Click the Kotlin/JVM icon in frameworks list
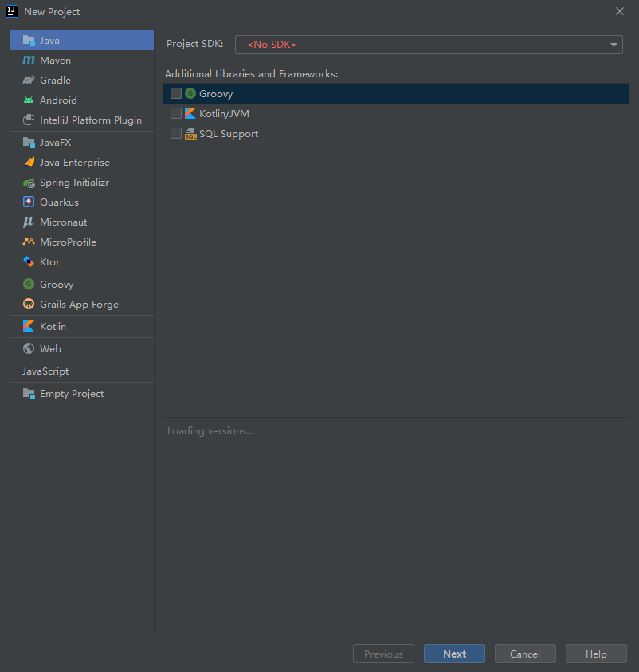This screenshot has height=672, width=639. (190, 113)
